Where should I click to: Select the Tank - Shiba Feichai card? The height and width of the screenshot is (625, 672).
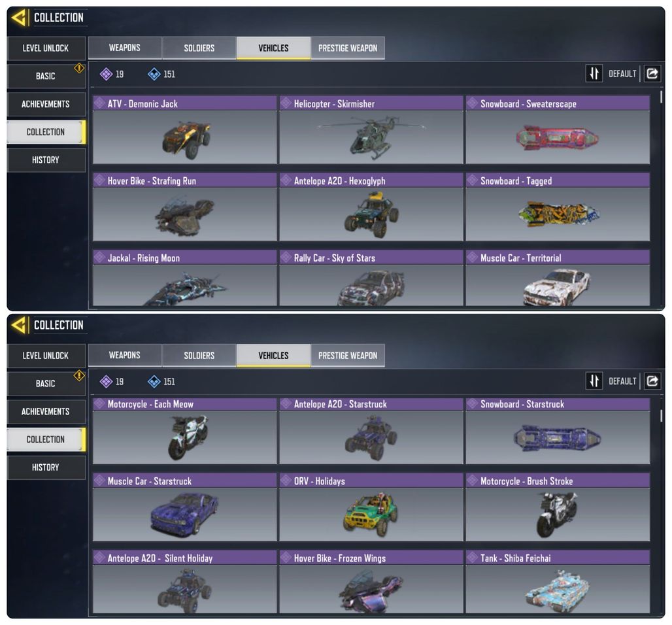[x=558, y=581]
